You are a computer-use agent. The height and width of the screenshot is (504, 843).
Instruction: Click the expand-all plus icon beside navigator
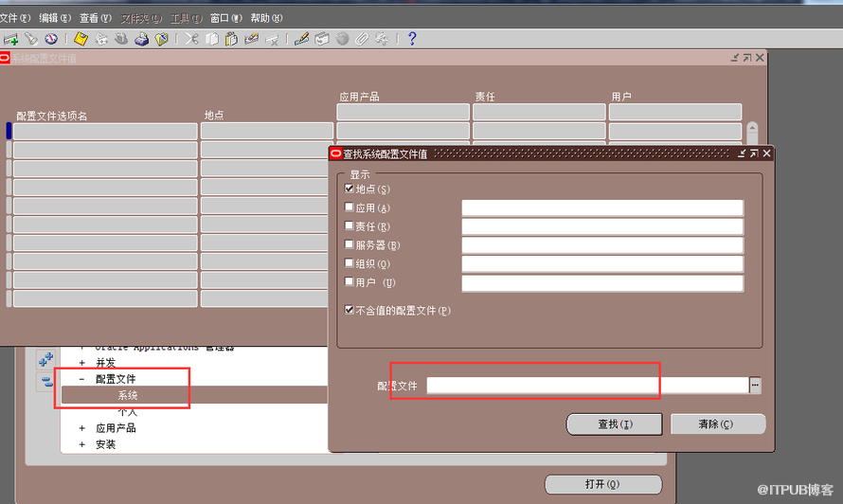click(x=45, y=361)
